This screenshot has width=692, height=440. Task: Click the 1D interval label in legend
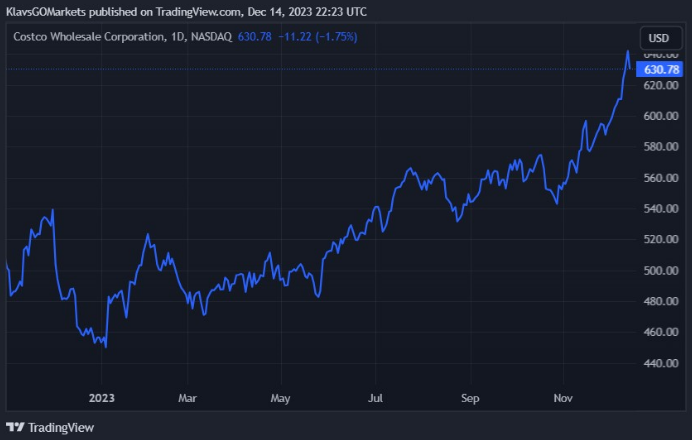177,37
